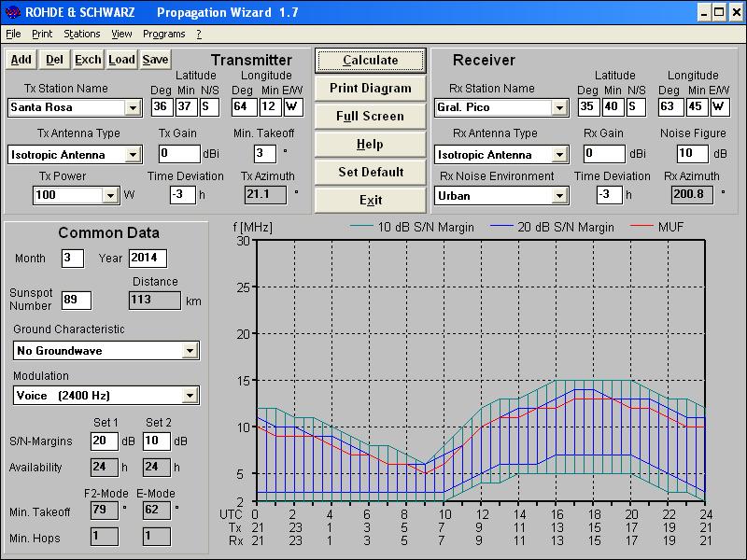Open the Programs menu

[x=164, y=34]
